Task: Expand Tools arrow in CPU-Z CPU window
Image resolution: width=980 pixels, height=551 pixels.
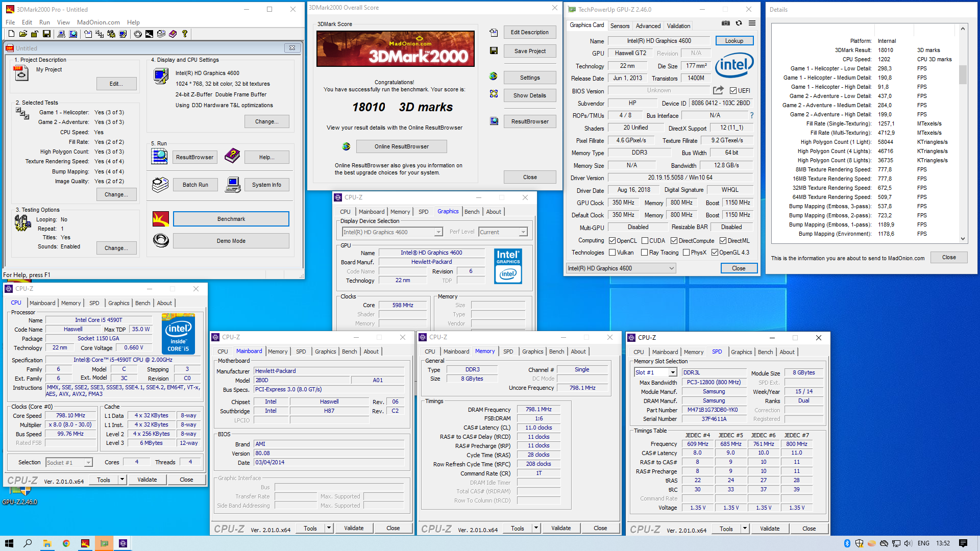Action: click(122, 480)
